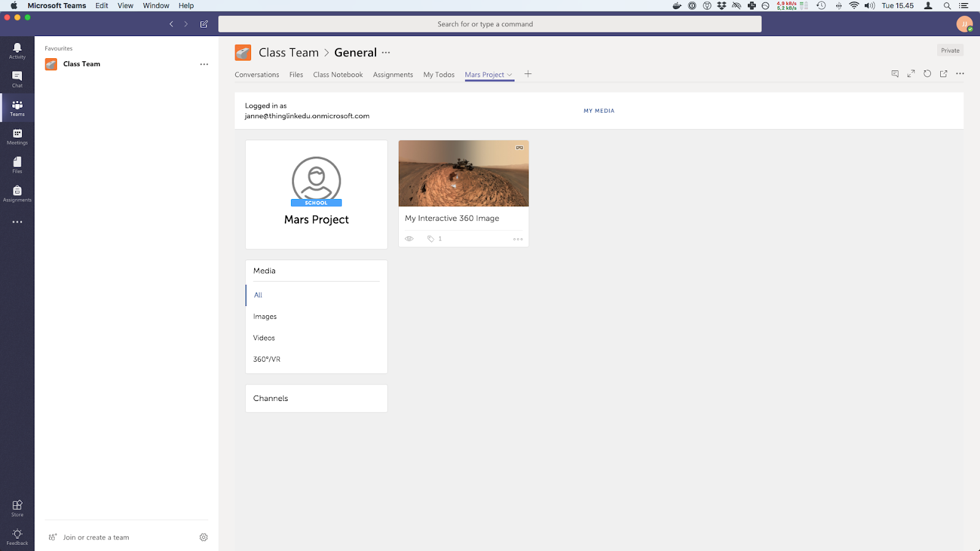The height and width of the screenshot is (551, 980).
Task: Switch to the Files tab
Action: [296, 75]
